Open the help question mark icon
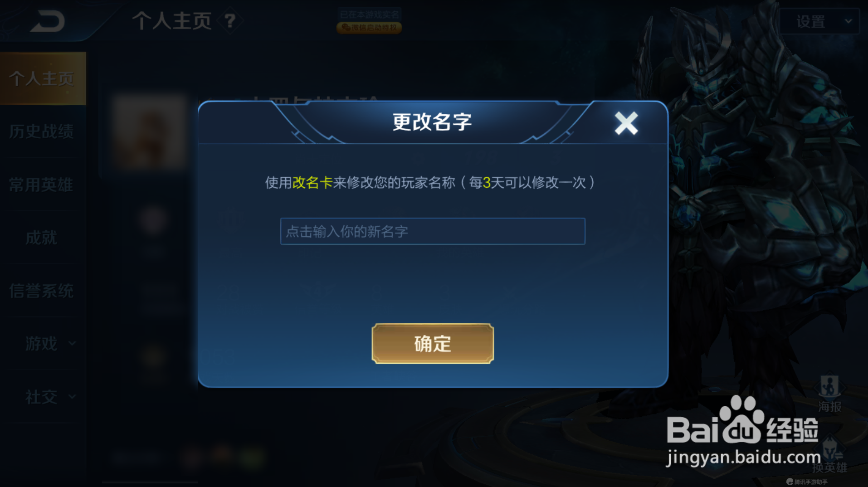Screen dimensions: 868x487 [230, 21]
